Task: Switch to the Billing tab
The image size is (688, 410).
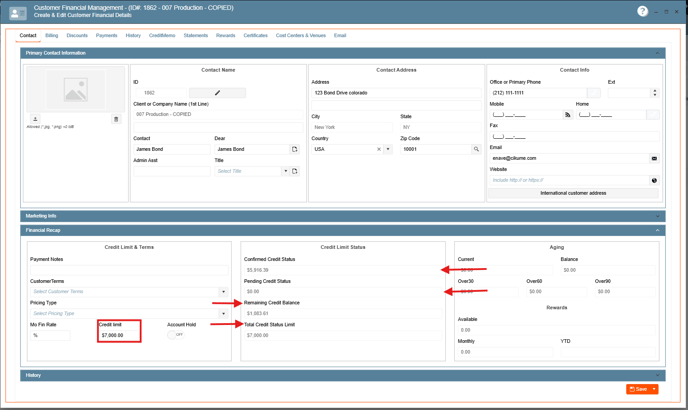Action: [x=51, y=35]
